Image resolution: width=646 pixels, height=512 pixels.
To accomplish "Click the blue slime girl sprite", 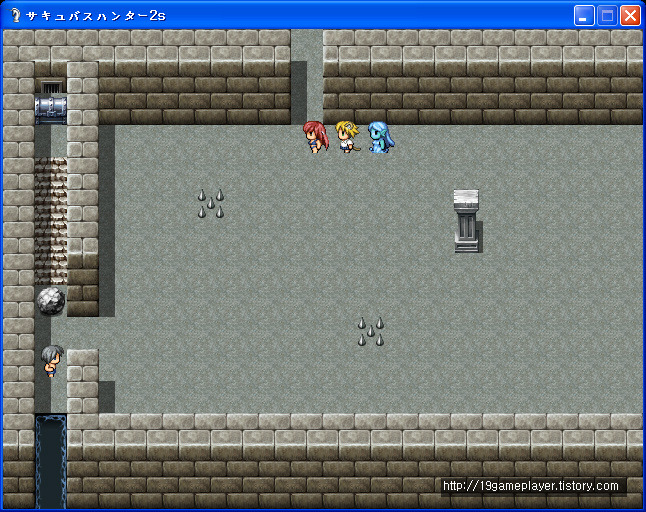I will (x=381, y=137).
